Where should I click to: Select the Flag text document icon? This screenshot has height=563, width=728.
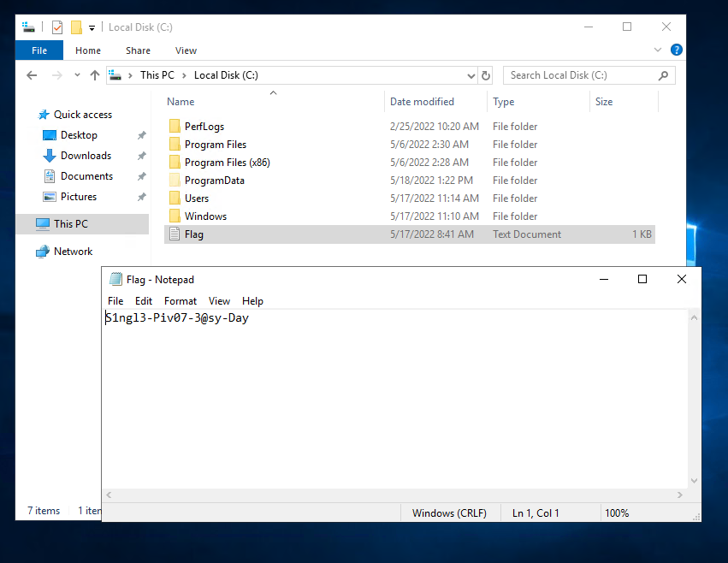[x=175, y=234]
